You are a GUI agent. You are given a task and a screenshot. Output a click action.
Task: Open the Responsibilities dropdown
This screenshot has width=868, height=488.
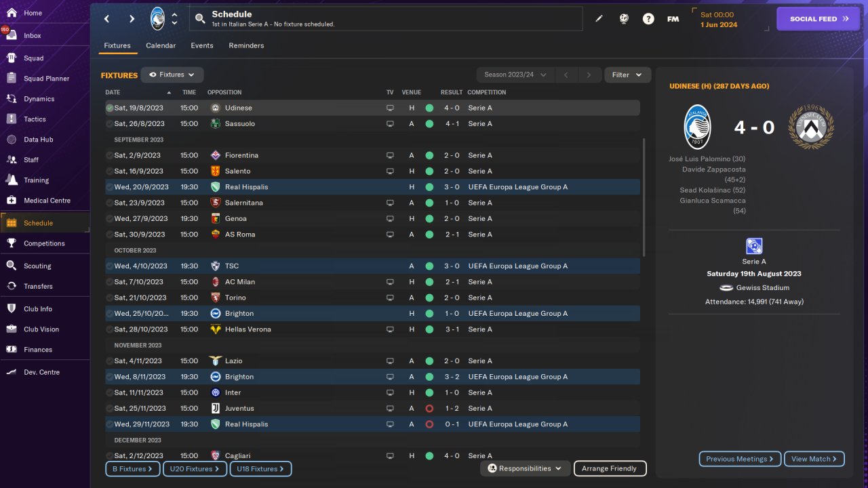[x=525, y=468]
